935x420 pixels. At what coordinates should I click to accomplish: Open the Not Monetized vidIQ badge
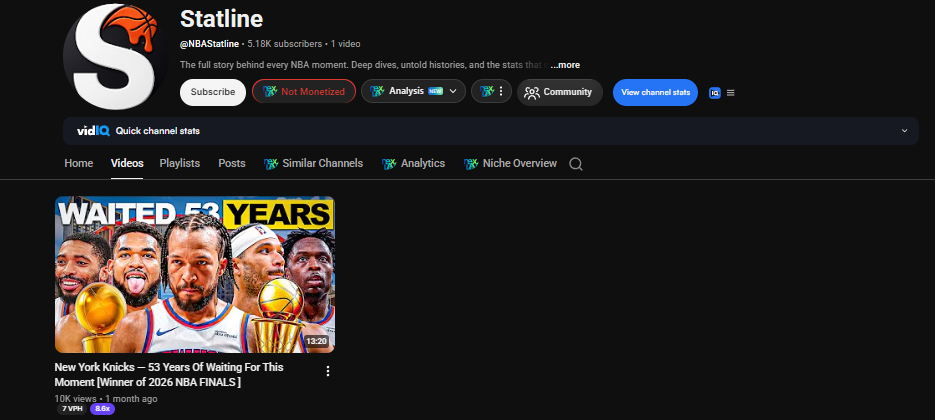pos(304,91)
